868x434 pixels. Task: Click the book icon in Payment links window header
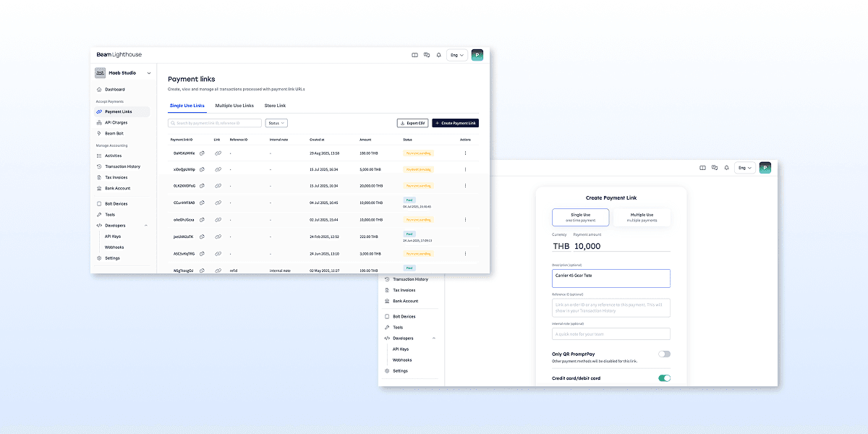[414, 55]
